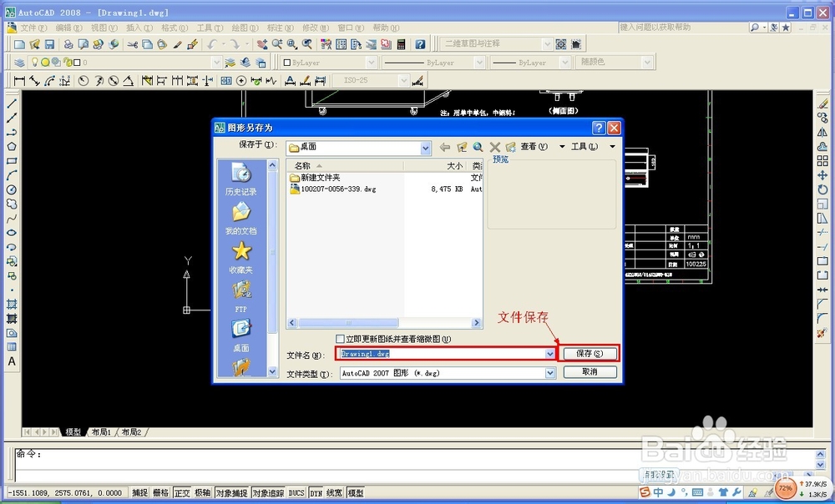Click the Undo arrow icon

tap(212, 44)
